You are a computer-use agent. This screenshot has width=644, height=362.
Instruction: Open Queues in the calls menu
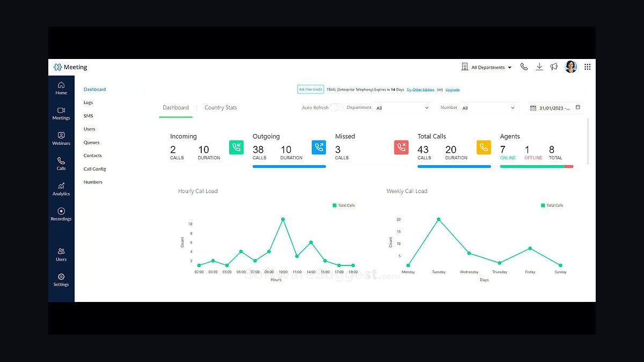tap(91, 143)
